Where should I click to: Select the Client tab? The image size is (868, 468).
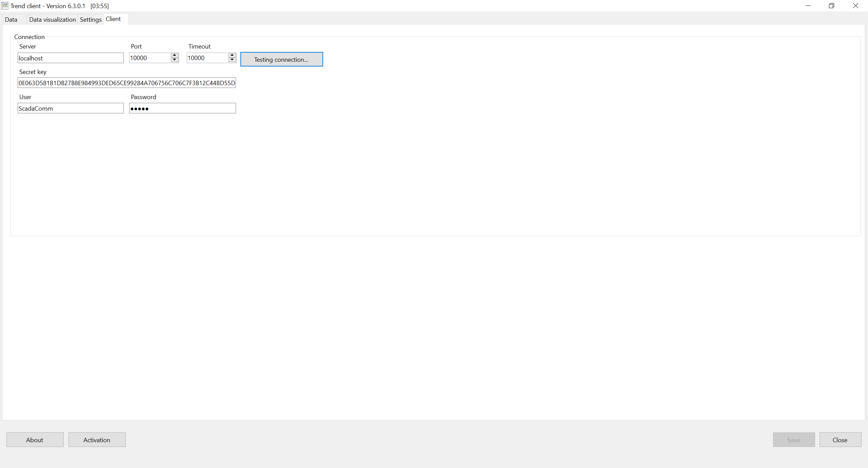click(113, 19)
